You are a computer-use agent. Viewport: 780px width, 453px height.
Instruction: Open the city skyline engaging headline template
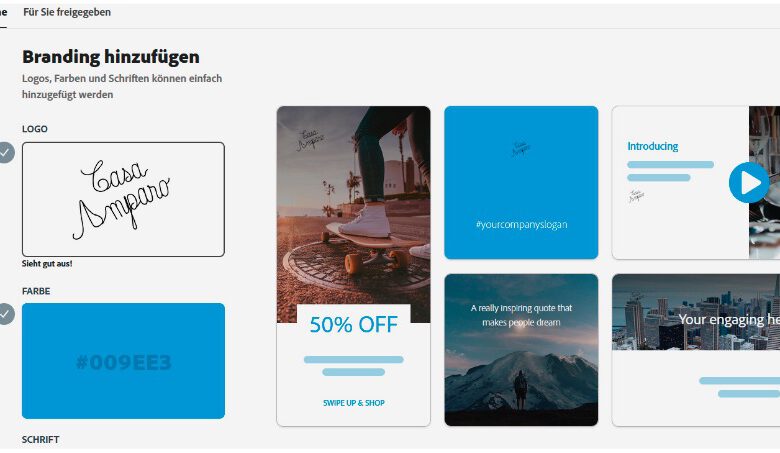696,350
